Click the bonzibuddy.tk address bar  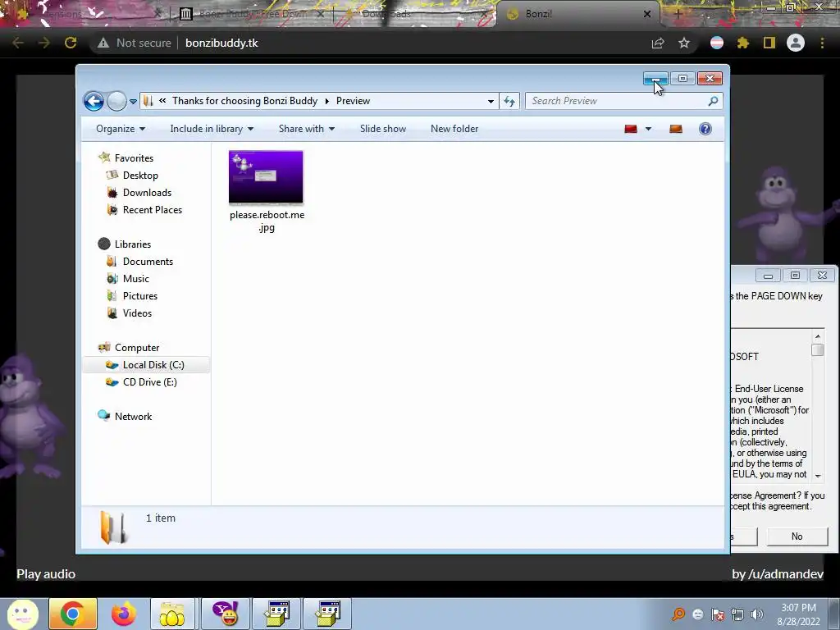[221, 43]
